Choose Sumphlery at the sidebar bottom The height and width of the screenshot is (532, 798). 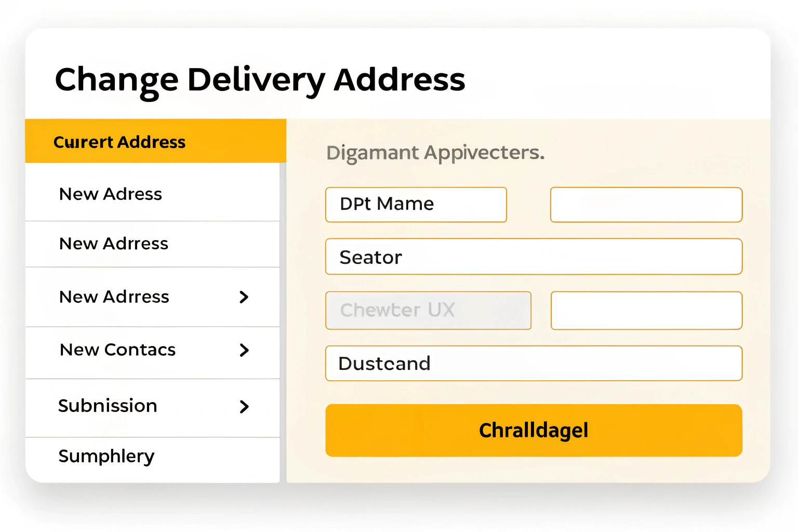(x=107, y=456)
